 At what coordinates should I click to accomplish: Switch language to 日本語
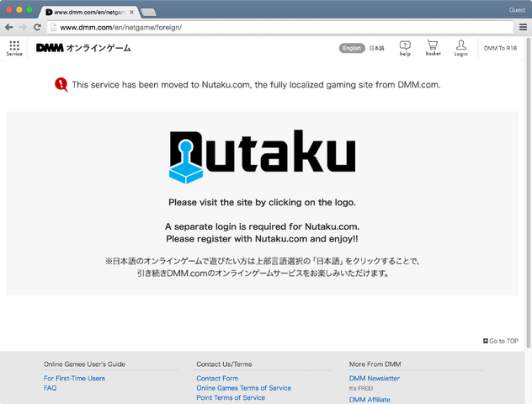point(376,48)
